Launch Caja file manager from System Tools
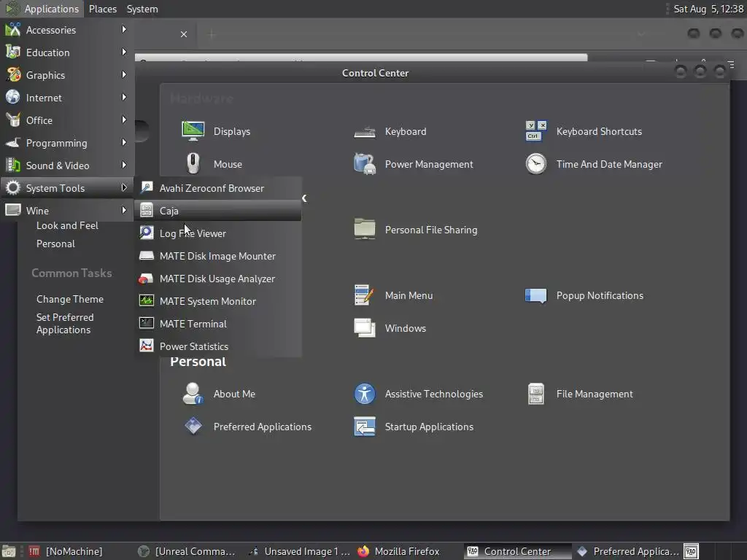Viewport: 747px width, 560px height. coord(217,211)
